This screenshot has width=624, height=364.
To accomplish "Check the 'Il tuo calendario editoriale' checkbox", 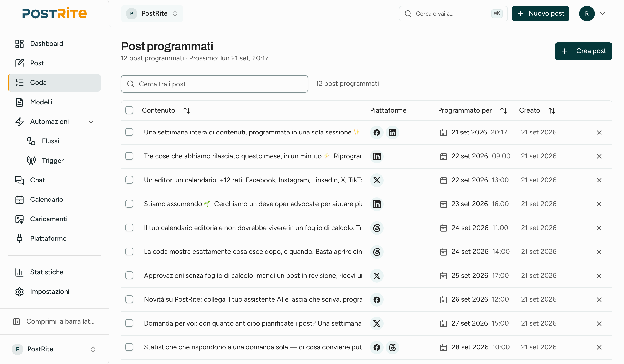I will coord(129,228).
